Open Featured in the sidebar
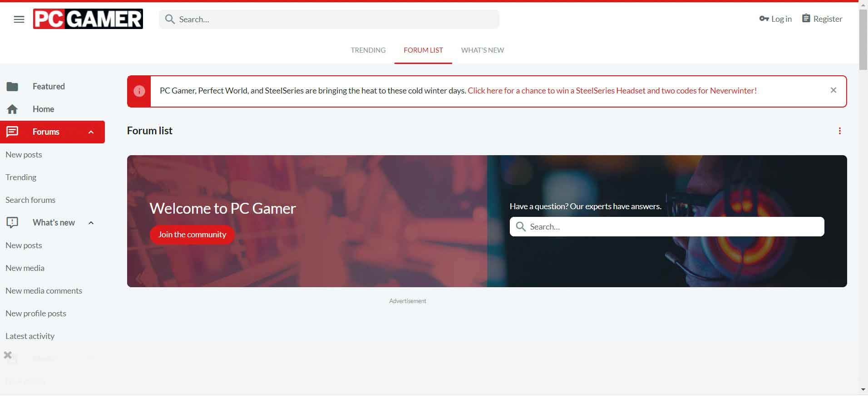The image size is (868, 397). coord(49,86)
